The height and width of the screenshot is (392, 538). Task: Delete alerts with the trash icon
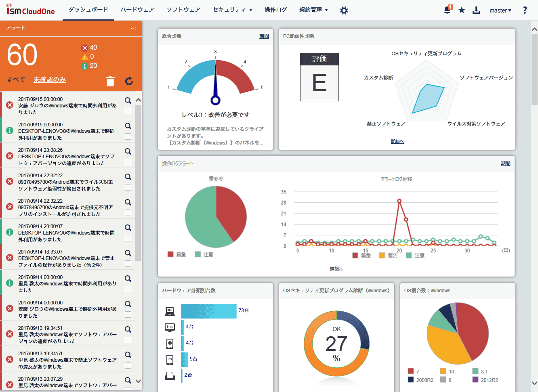110,81
